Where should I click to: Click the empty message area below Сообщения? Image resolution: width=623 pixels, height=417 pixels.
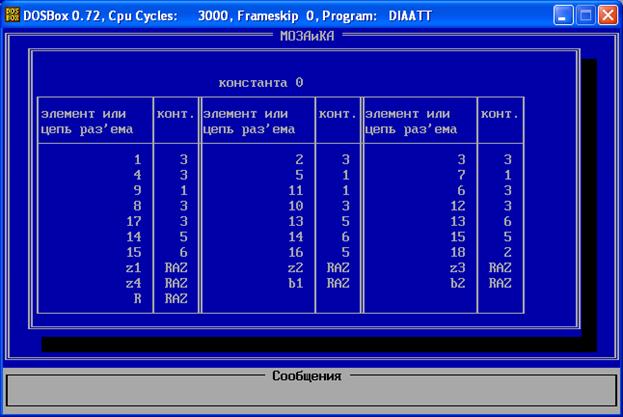click(x=310, y=395)
